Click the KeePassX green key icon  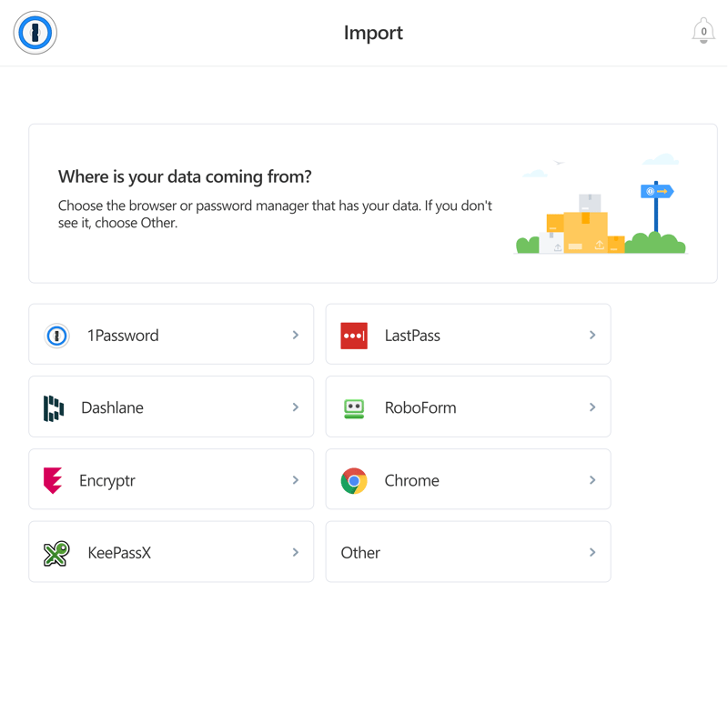[56, 553]
